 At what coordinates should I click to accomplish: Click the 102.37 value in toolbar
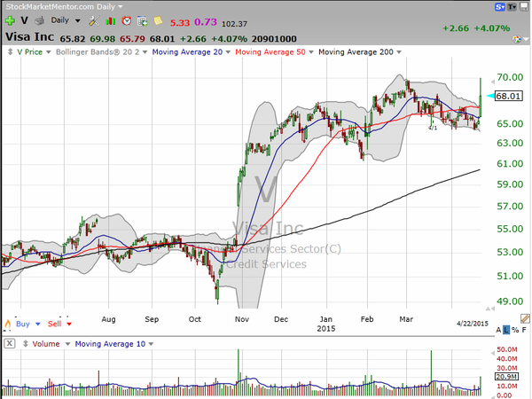point(234,24)
